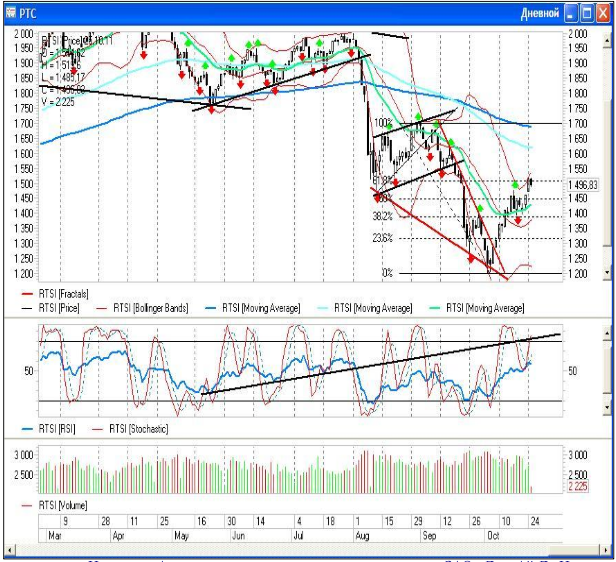Click the Fibonacci 0% level label

(387, 273)
